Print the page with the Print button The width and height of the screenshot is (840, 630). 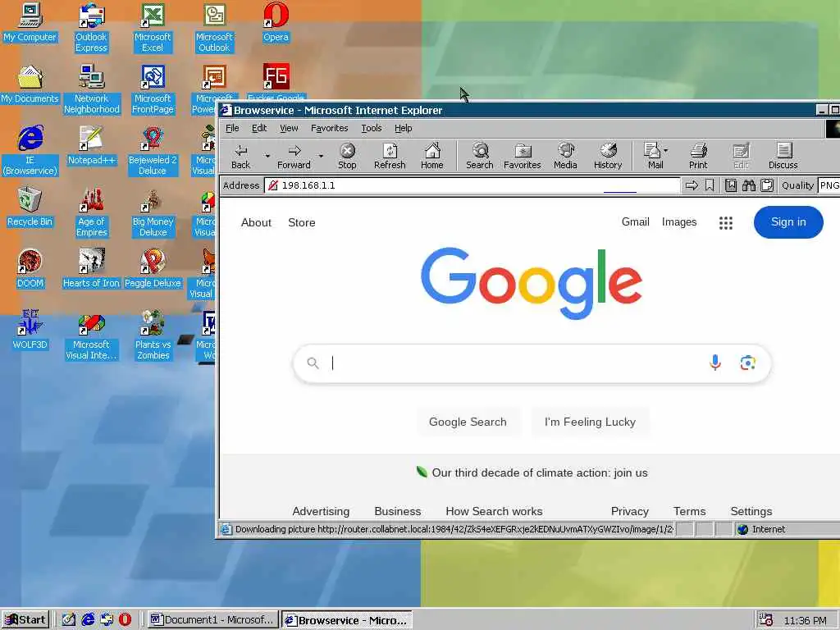tap(698, 157)
